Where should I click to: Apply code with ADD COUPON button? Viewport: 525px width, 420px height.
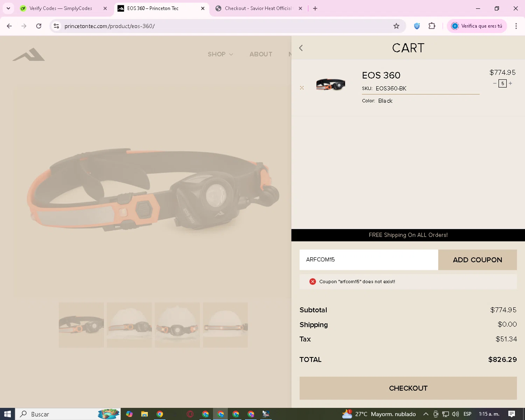(x=477, y=260)
